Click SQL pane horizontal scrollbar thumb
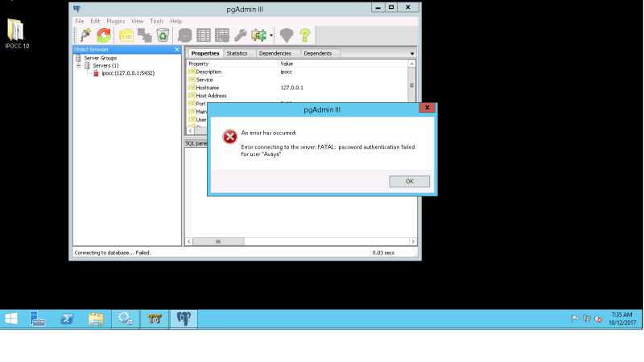The image size is (644, 362). pyautogui.click(x=218, y=242)
